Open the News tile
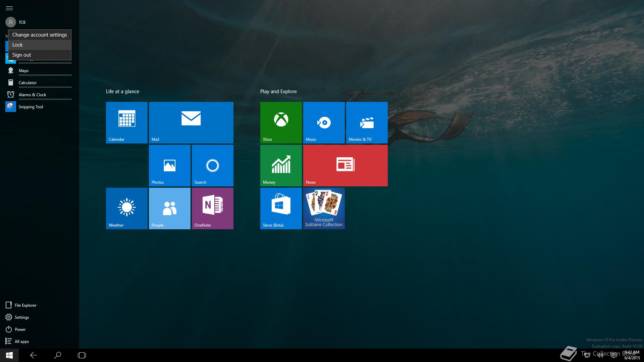Image resolution: width=644 pixels, height=362 pixels. click(x=345, y=166)
